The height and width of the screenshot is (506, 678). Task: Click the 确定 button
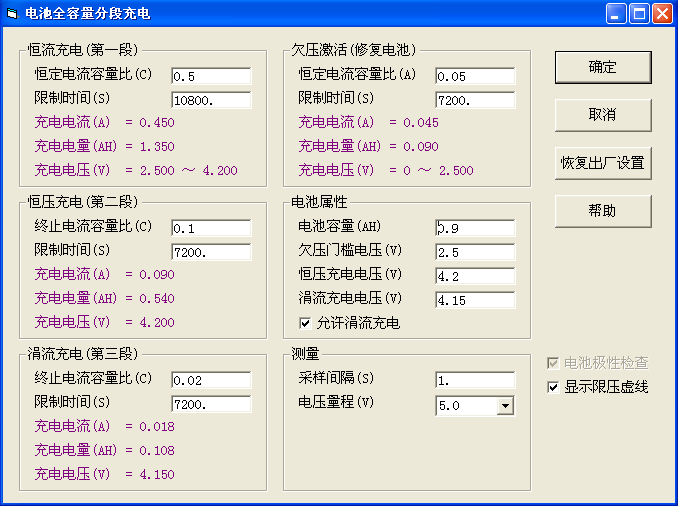[x=603, y=67]
